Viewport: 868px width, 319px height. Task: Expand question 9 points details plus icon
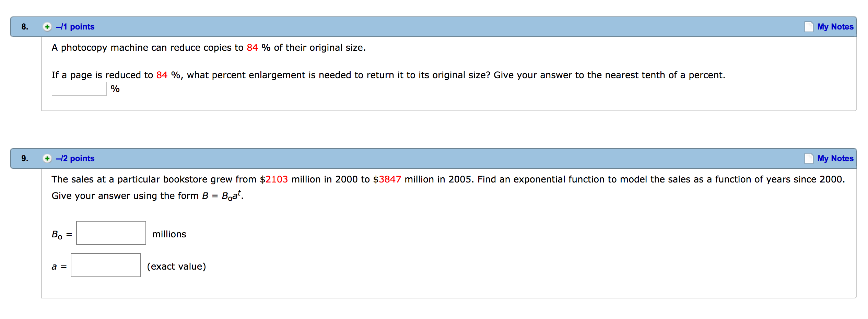[x=47, y=158]
